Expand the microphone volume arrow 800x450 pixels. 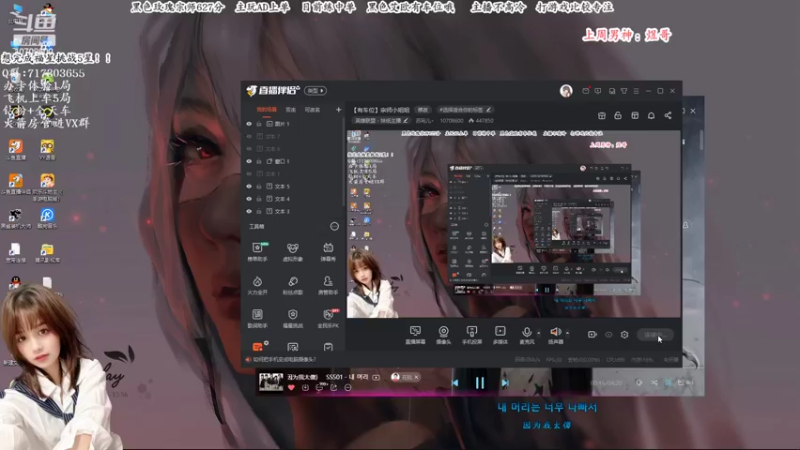(x=539, y=333)
